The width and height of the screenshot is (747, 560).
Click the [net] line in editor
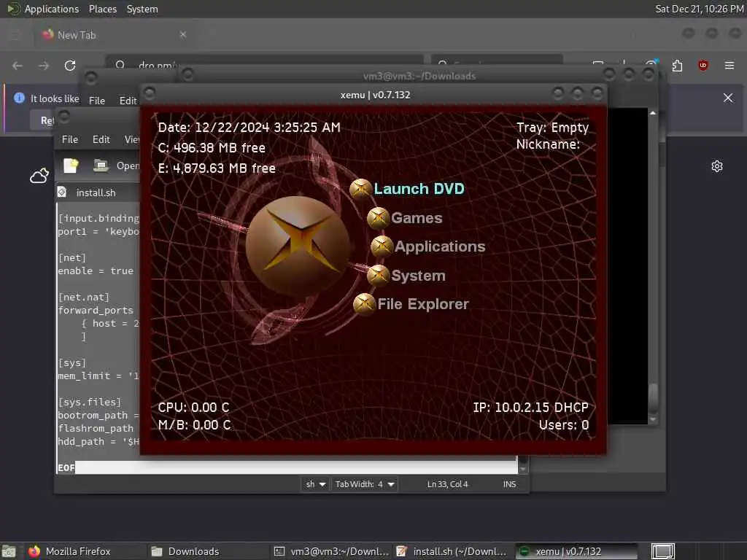click(x=72, y=257)
